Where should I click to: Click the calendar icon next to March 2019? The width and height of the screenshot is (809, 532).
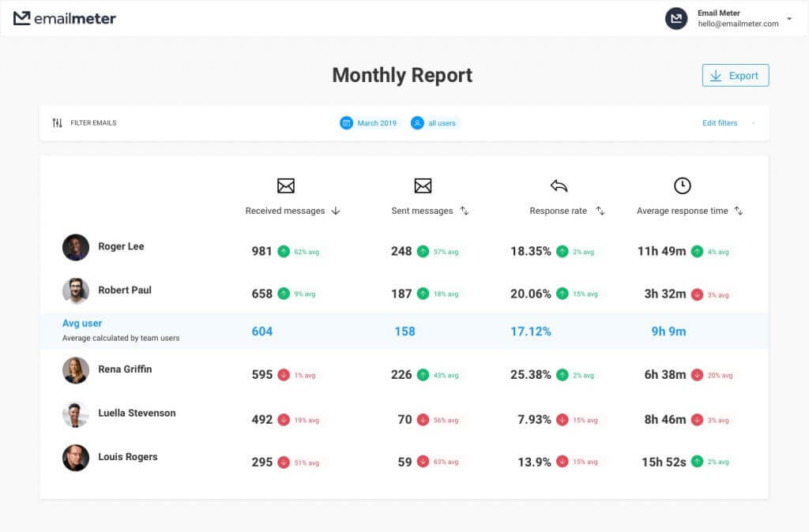pos(345,123)
